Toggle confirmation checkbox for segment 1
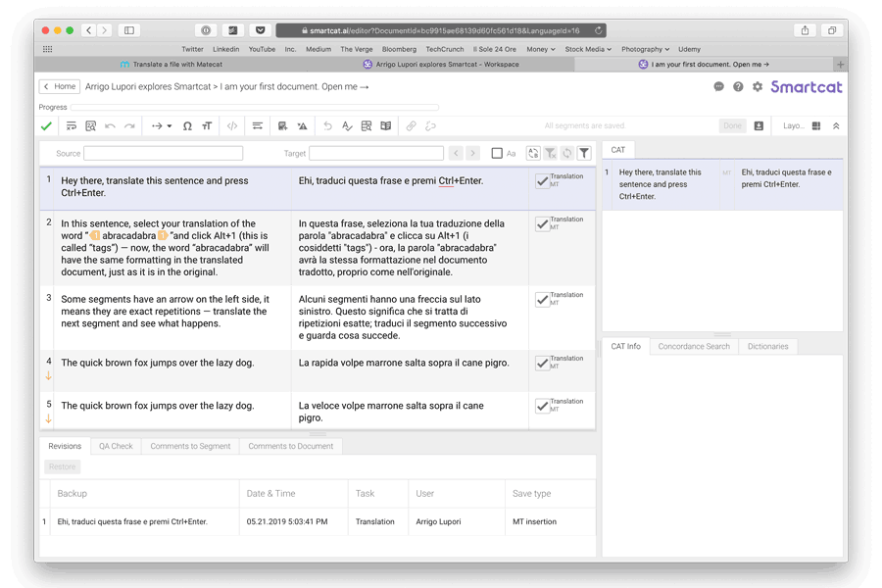 [x=542, y=181]
